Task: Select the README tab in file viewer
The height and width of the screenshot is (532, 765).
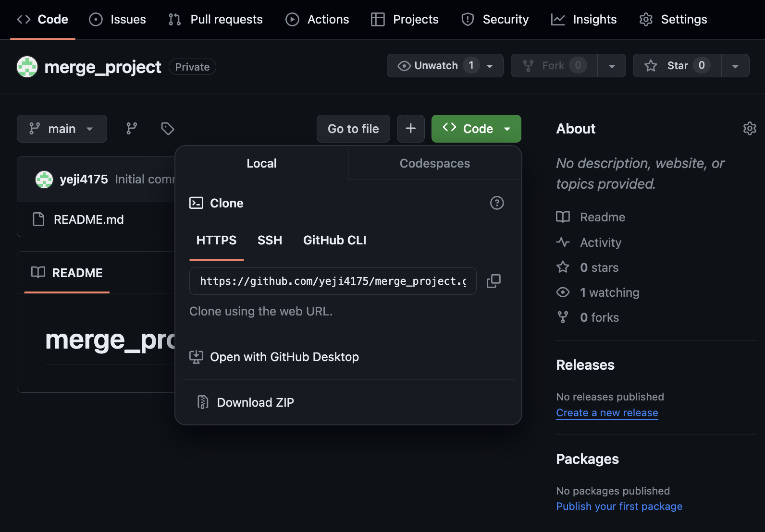Action: point(67,273)
